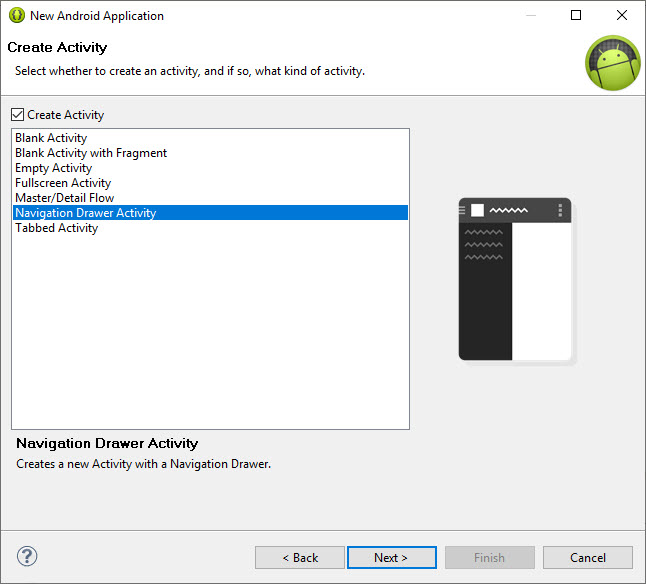Click the Cancel button
The height and width of the screenshot is (584, 646).
point(587,558)
